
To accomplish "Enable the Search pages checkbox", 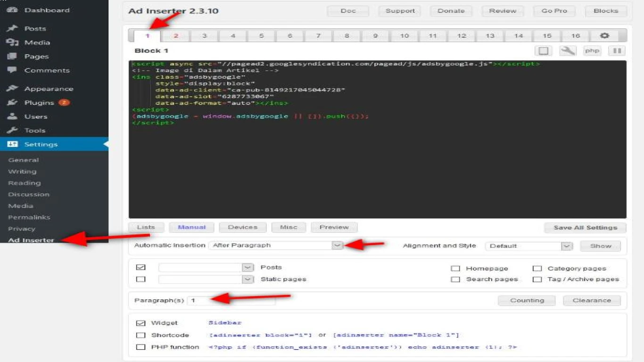I will click(x=455, y=279).
